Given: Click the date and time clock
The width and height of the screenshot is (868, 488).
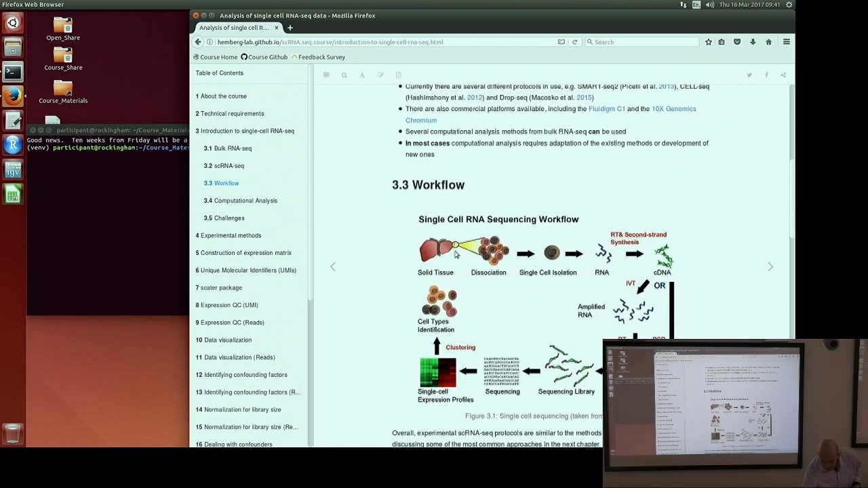Looking at the screenshot, I should 749,5.
